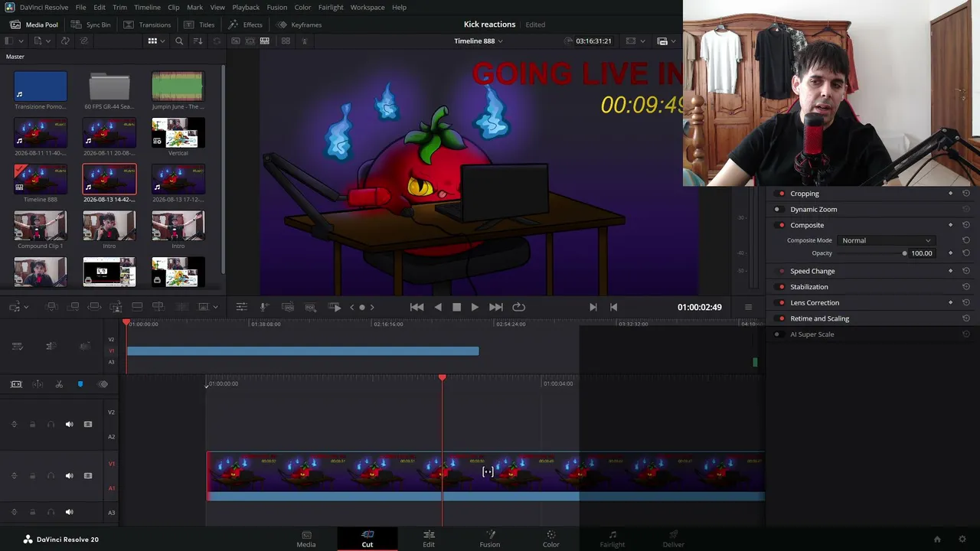Reset the Composite Mode setting
The height and width of the screenshot is (551, 980).
tap(965, 240)
